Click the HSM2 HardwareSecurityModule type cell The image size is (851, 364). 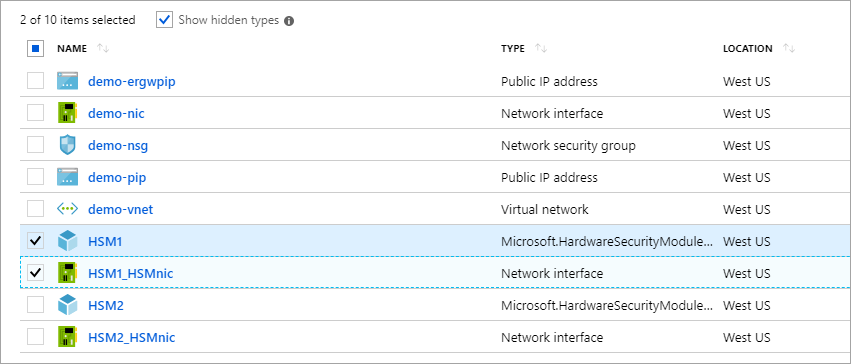[607, 305]
